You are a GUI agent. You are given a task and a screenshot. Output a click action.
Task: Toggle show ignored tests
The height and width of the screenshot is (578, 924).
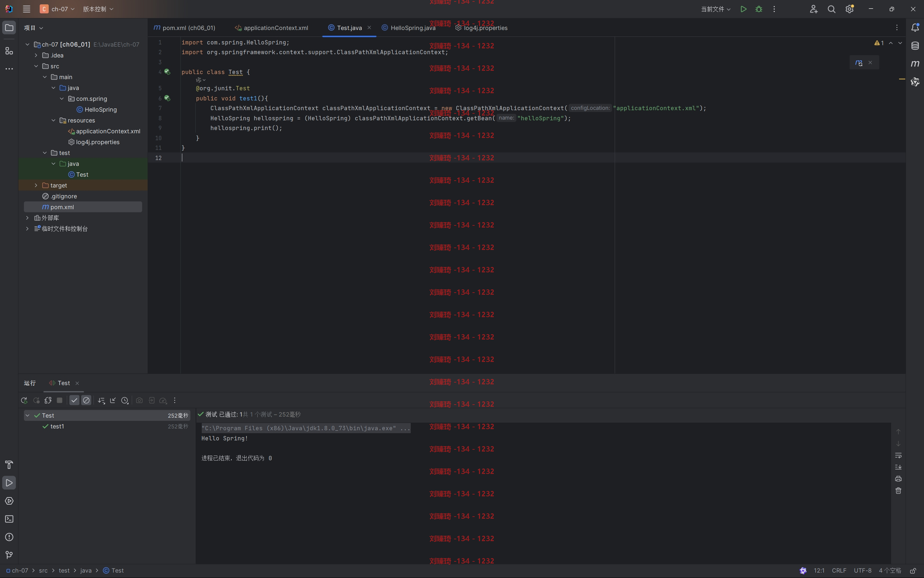point(86,400)
